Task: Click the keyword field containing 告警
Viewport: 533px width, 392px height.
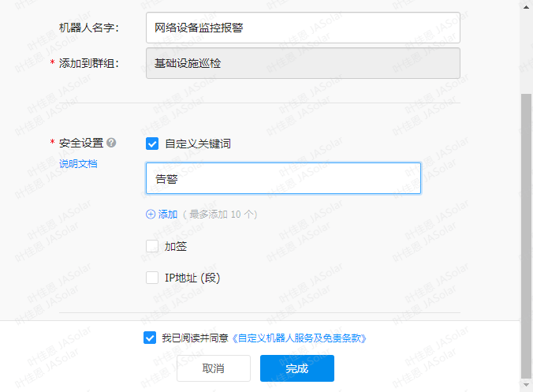Action: pyautogui.click(x=283, y=179)
